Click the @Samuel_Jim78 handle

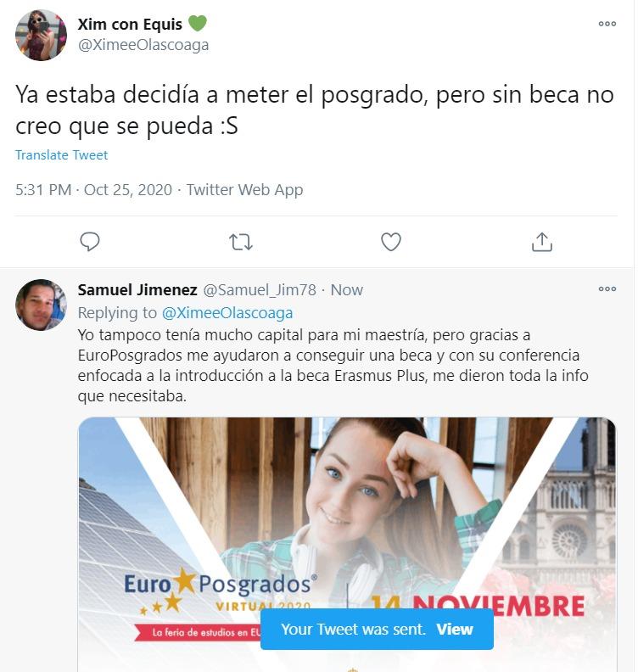(x=260, y=290)
